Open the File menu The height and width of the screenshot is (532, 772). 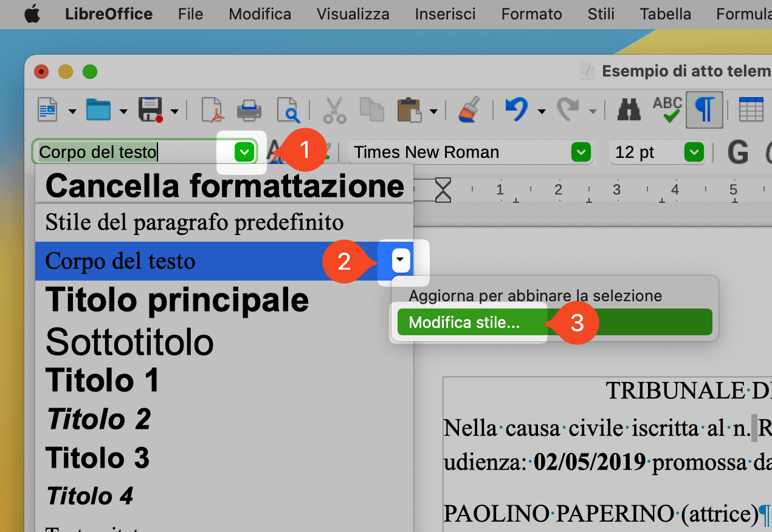pos(190,14)
